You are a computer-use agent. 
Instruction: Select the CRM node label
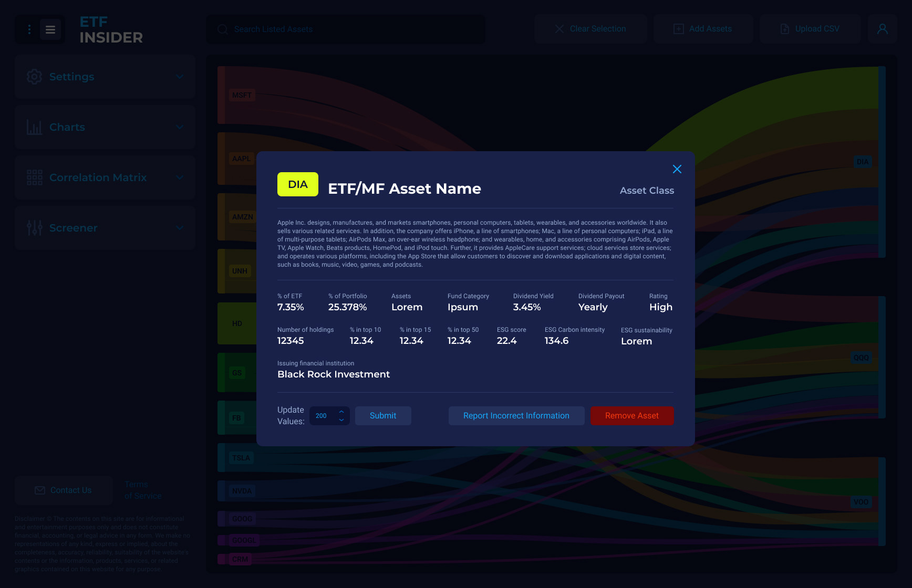(x=240, y=559)
